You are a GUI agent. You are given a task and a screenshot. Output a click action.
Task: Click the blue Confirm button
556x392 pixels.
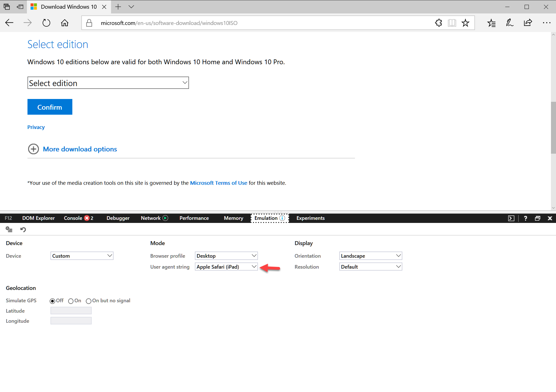[x=50, y=107]
